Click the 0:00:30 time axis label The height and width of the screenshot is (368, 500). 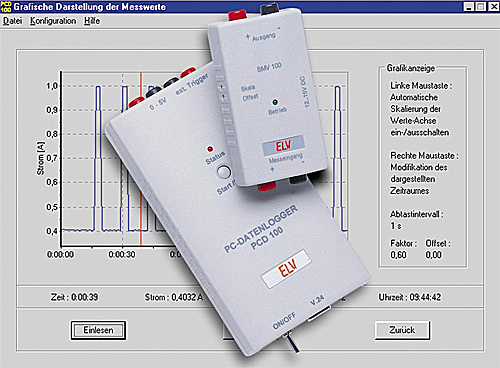click(122, 255)
